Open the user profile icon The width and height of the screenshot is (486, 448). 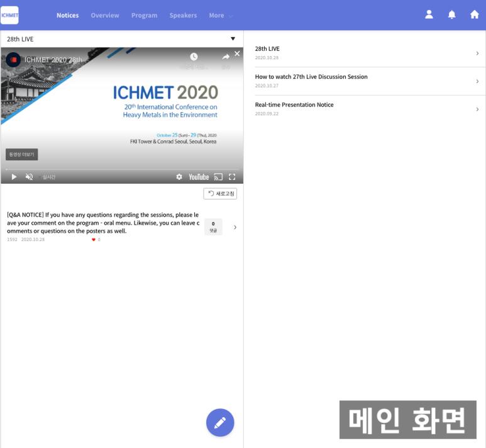tap(429, 14)
